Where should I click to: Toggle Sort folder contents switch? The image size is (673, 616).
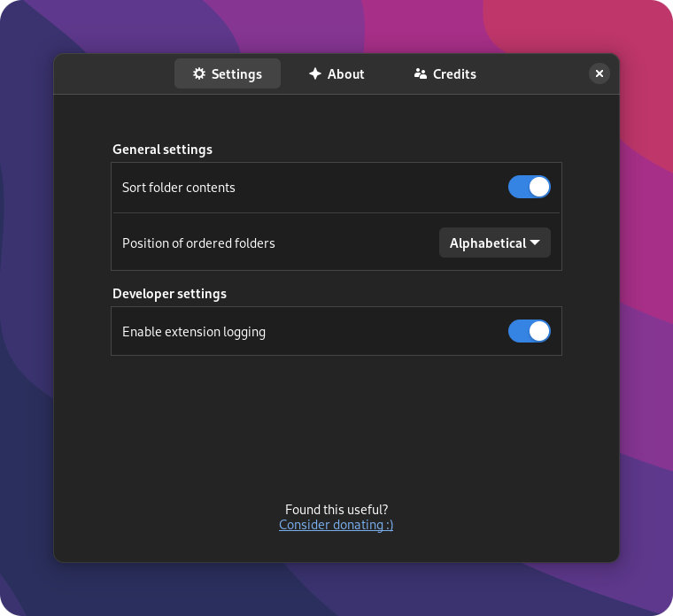530,187
